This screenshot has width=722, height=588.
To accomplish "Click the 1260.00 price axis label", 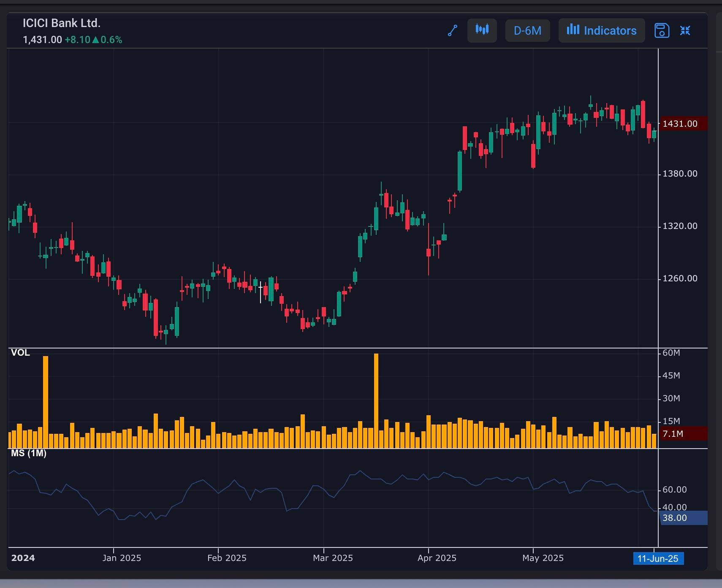I will [x=680, y=278].
